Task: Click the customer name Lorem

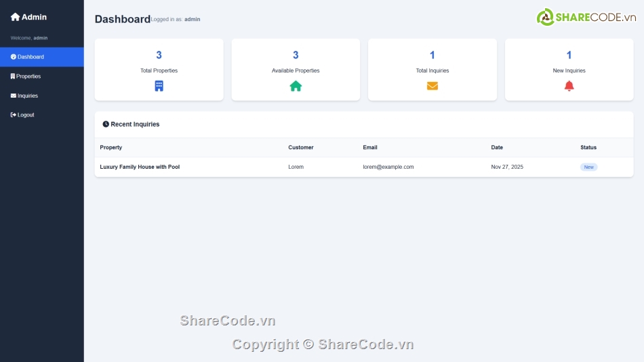Action: (x=296, y=167)
